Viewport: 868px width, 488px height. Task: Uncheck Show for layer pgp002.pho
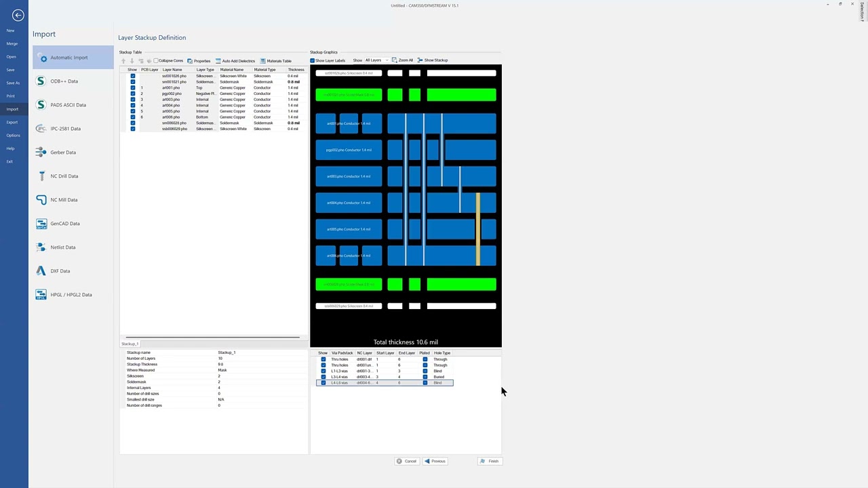[132, 94]
